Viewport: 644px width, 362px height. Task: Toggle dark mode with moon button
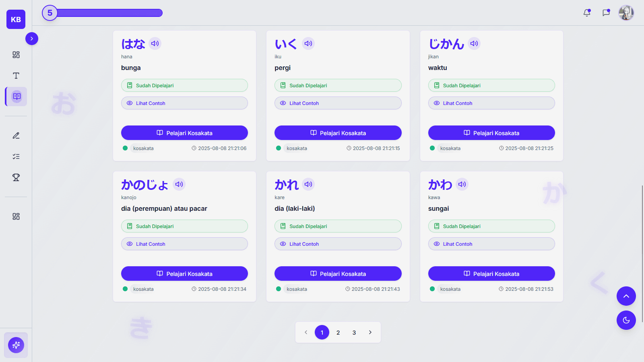(626, 320)
